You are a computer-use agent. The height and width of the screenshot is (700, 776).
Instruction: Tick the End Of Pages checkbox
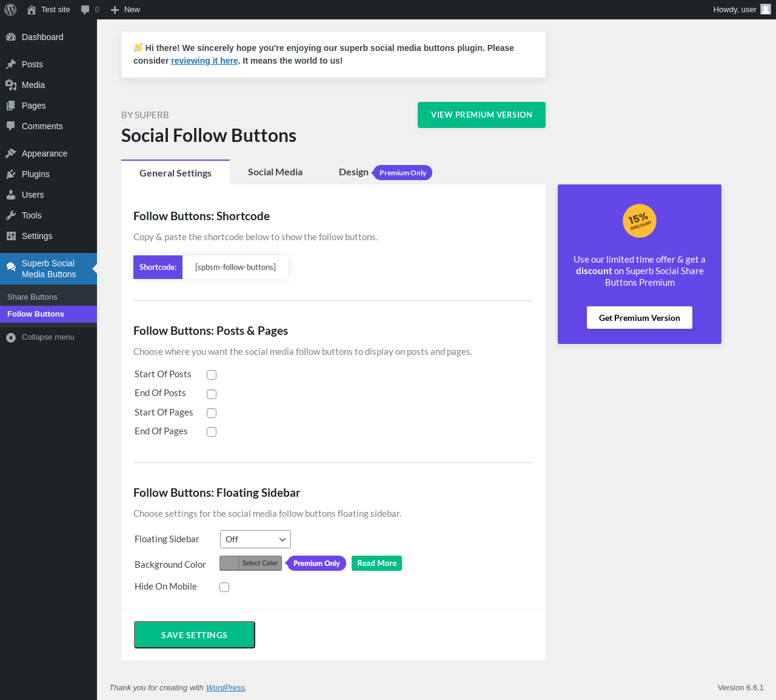click(212, 432)
